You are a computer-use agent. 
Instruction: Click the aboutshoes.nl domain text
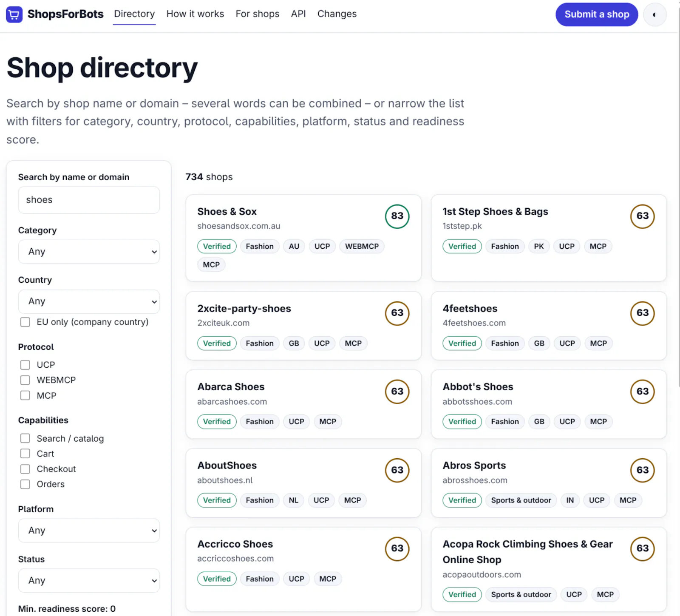[x=225, y=480]
